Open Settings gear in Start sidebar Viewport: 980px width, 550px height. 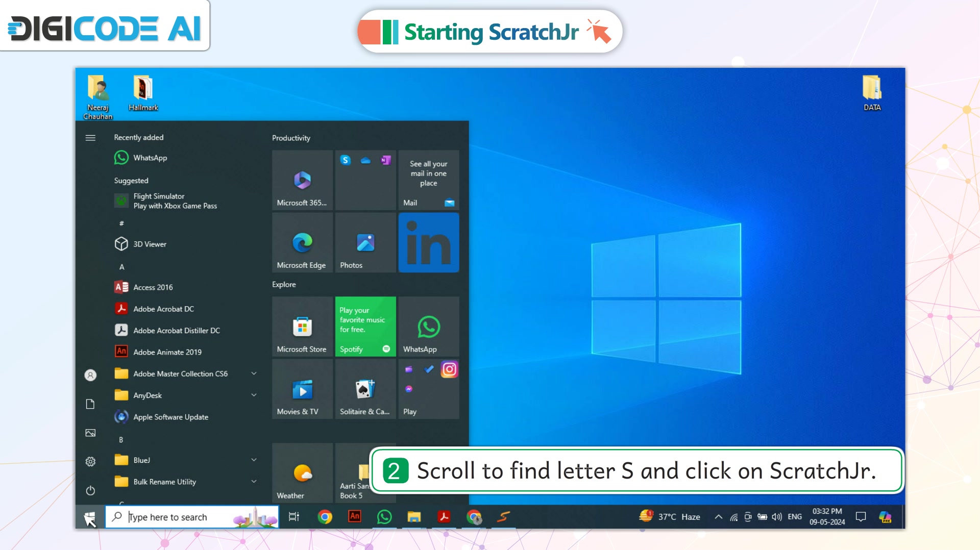coord(90,462)
